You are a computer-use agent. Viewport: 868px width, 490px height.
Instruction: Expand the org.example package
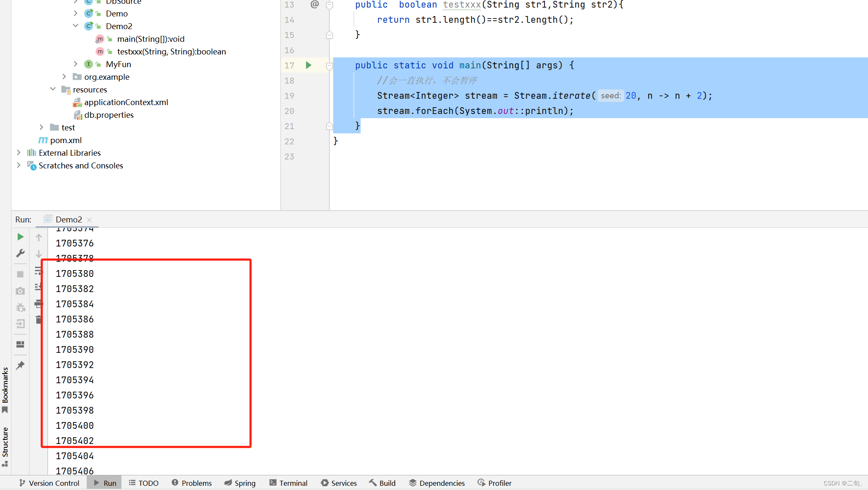[64, 76]
